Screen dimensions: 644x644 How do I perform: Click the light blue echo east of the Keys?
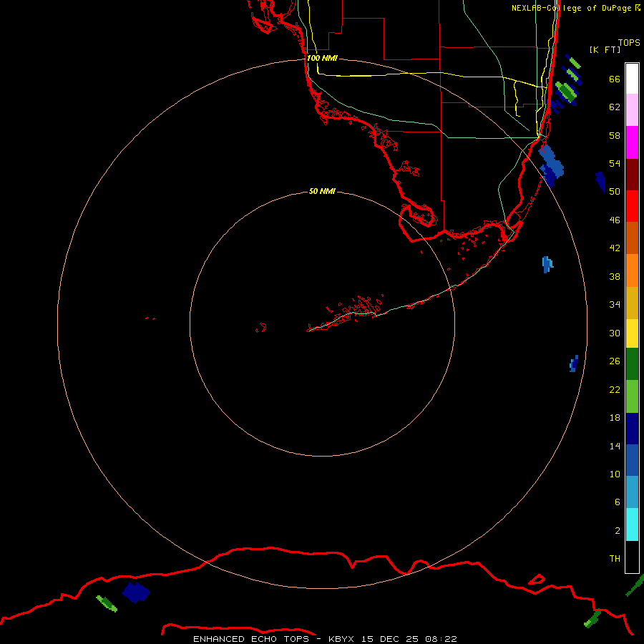[x=547, y=264]
